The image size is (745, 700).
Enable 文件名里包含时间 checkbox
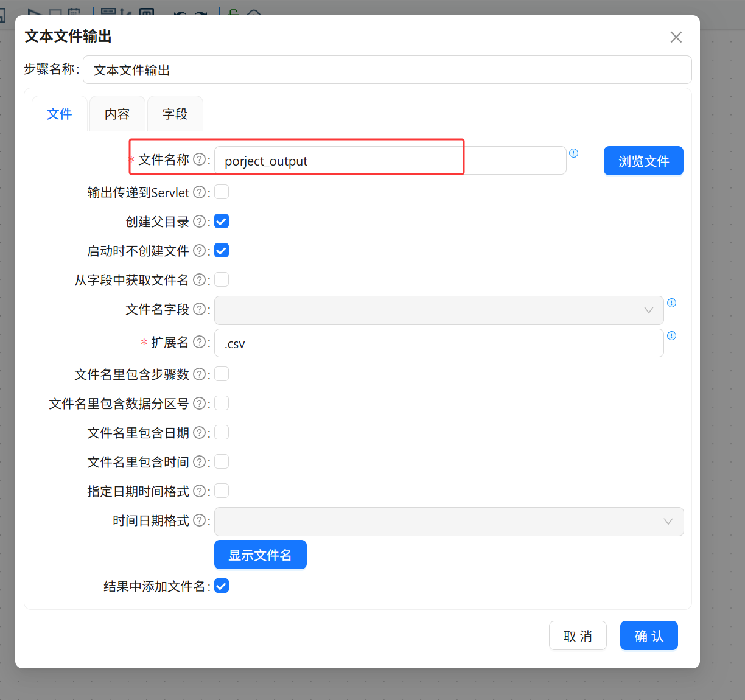coord(222,461)
